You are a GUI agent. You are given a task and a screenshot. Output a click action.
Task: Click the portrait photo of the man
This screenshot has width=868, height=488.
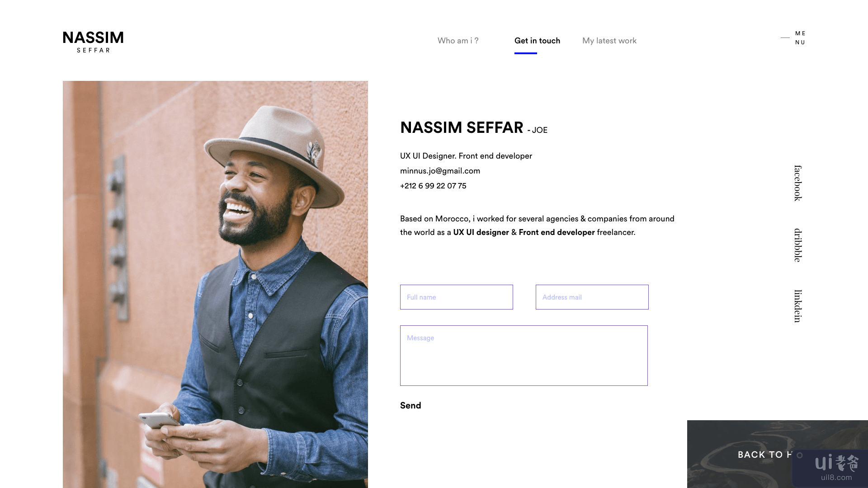coord(215,284)
